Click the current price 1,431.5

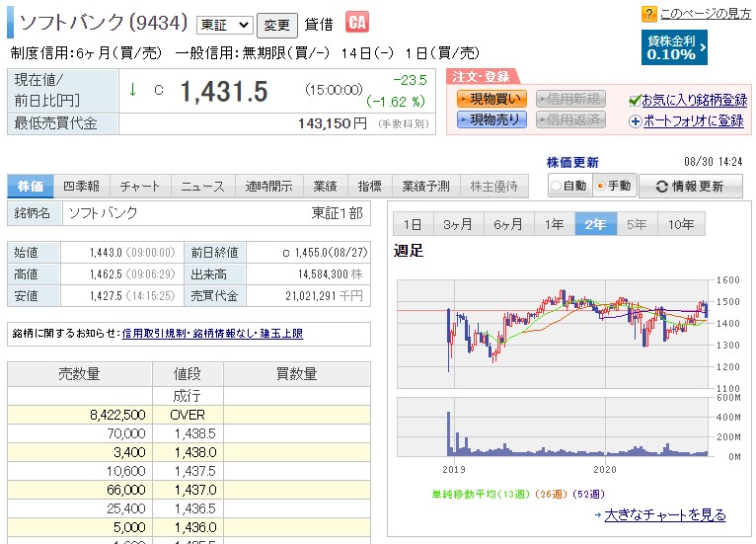coord(224,91)
